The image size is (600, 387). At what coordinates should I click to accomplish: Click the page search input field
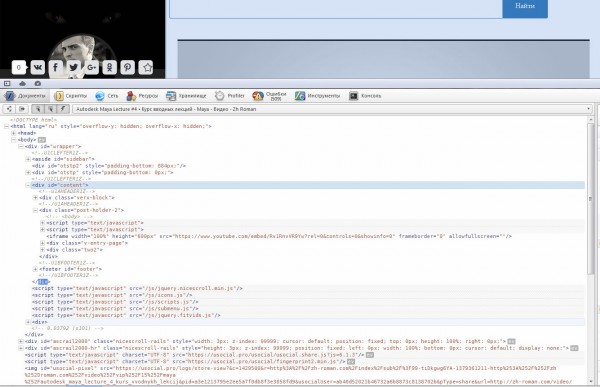[x=336, y=8]
